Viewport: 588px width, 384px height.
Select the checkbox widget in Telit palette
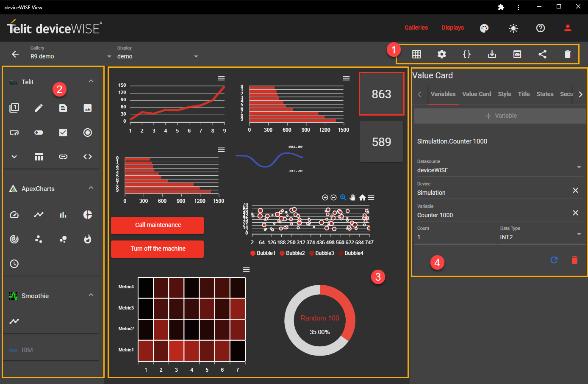coord(63,133)
